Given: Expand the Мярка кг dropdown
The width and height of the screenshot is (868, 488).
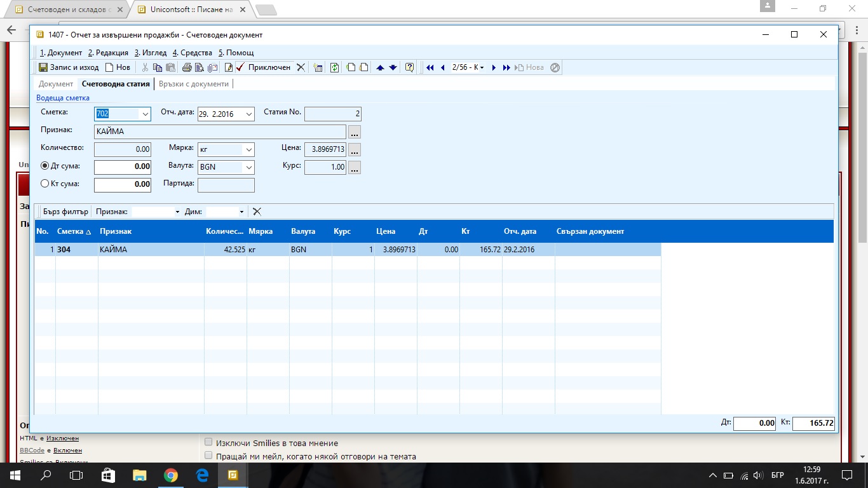Looking at the screenshot, I should click(x=248, y=150).
